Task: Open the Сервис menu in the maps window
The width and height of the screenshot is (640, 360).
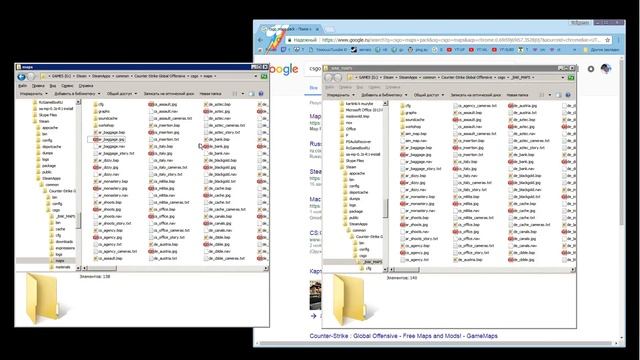Action: (67, 86)
